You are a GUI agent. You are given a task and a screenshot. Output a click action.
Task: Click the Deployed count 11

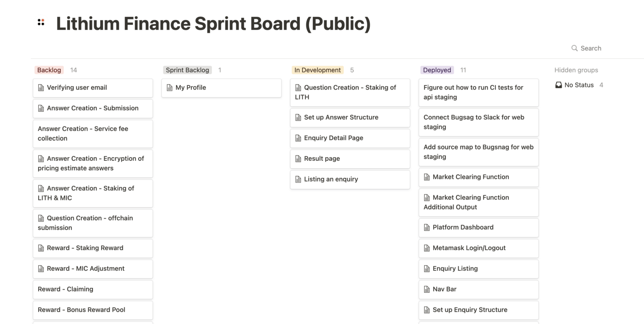tap(463, 70)
